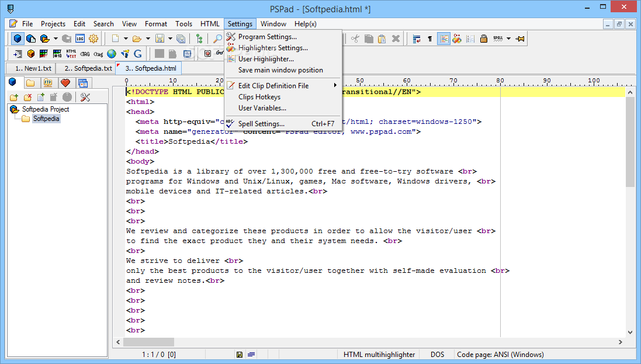
Task: Open the #10 color code icon
Action: pyautogui.click(x=57, y=54)
